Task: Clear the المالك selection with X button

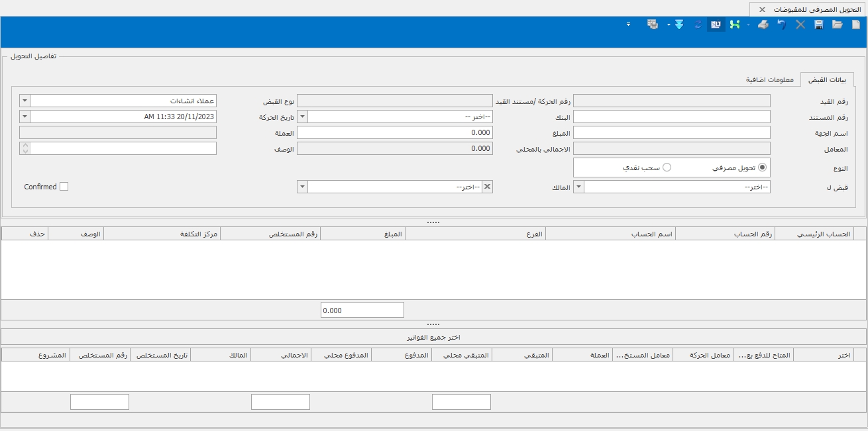Action: click(x=487, y=187)
